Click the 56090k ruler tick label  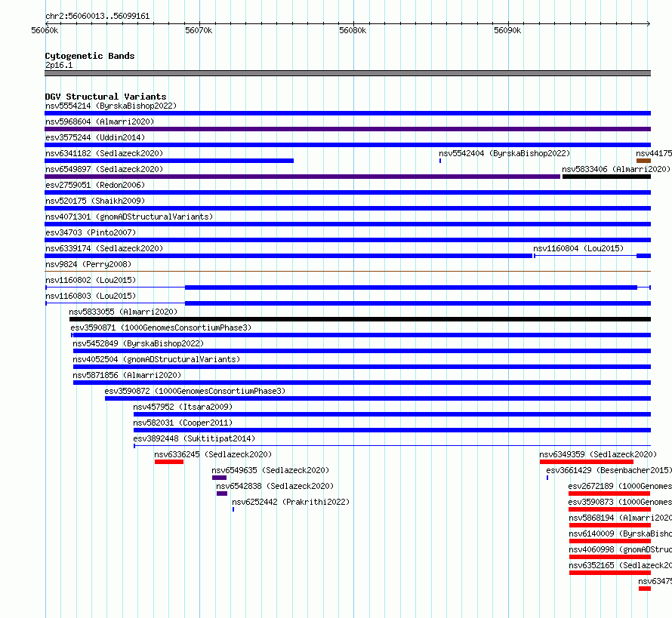point(507,30)
